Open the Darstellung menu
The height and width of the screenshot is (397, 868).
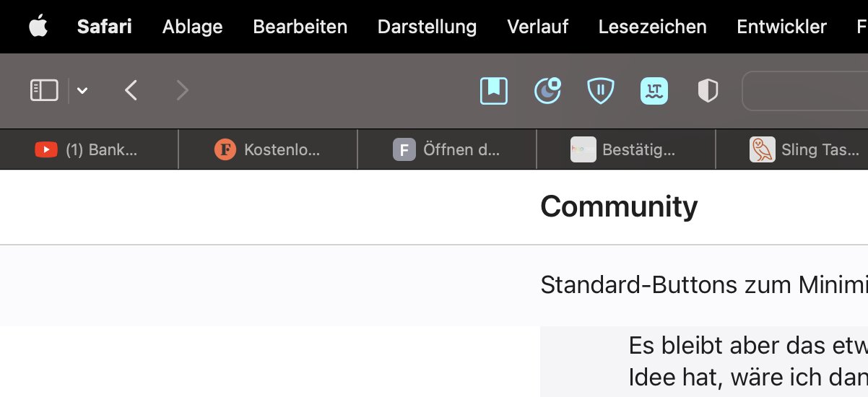click(x=427, y=27)
